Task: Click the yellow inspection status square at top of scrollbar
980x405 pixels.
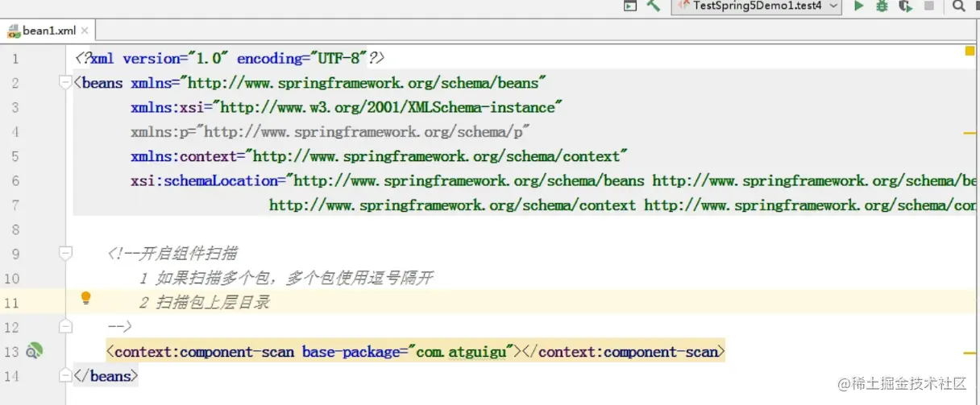Action: click(x=970, y=51)
